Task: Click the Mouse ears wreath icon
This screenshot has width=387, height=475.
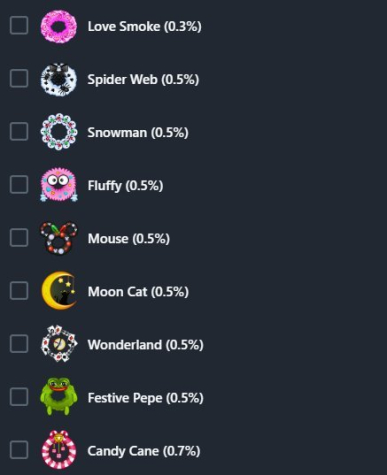Action: click(59, 238)
